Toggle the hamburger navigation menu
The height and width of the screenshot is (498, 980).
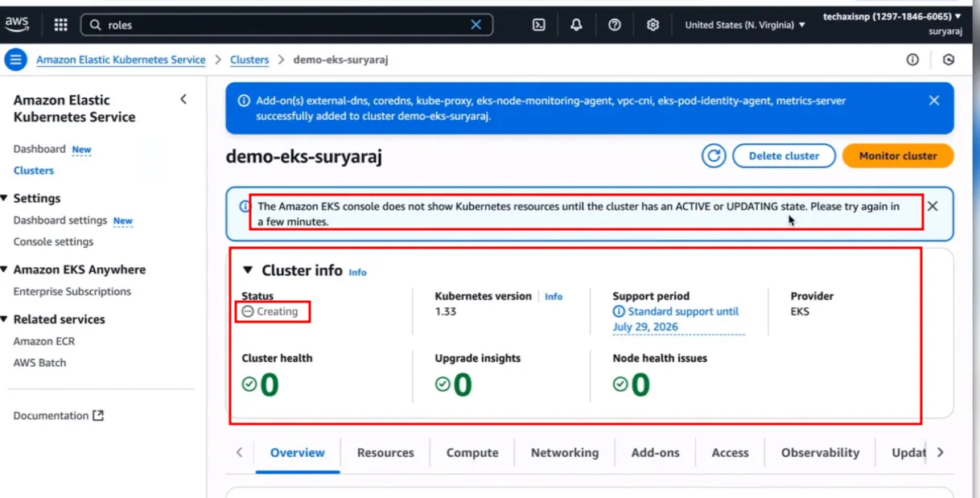pos(15,60)
